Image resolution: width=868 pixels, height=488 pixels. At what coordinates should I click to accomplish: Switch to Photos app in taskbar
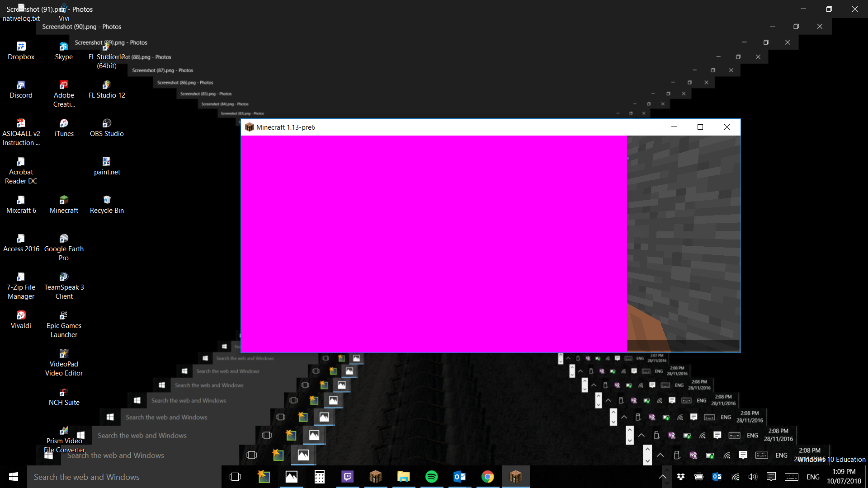point(292,477)
